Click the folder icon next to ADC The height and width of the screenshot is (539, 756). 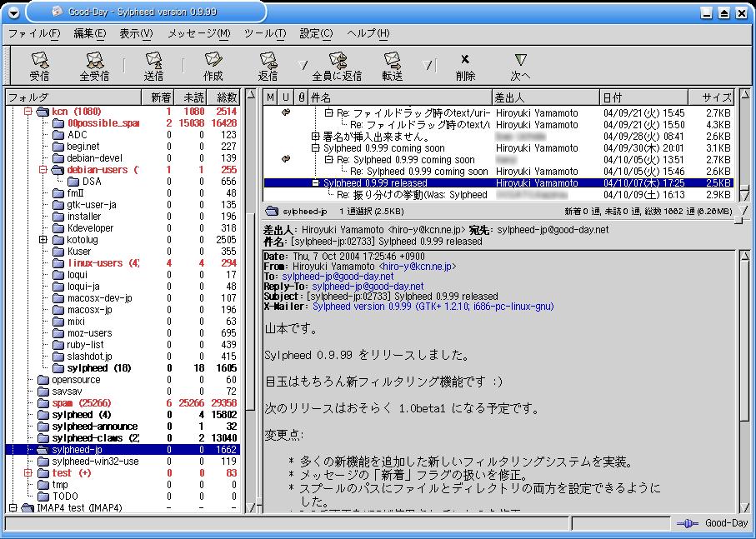tap(58, 135)
